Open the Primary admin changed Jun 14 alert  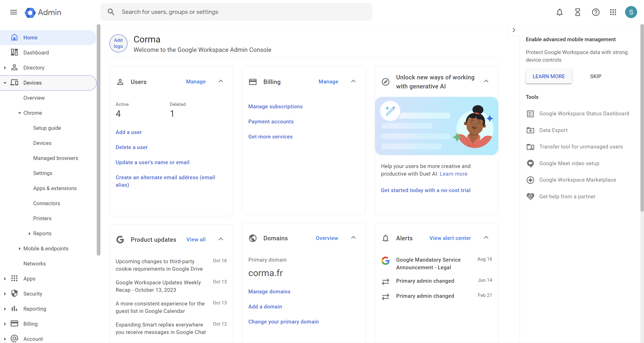436,281
